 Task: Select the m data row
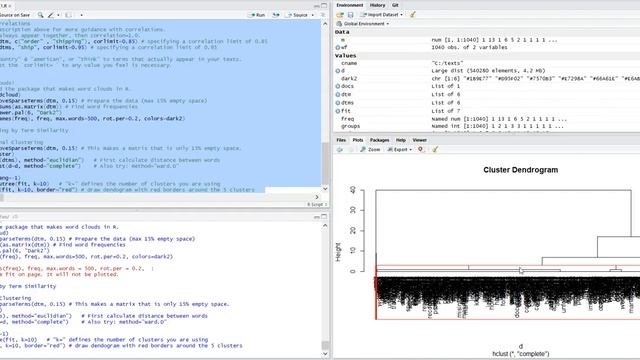click(487, 40)
